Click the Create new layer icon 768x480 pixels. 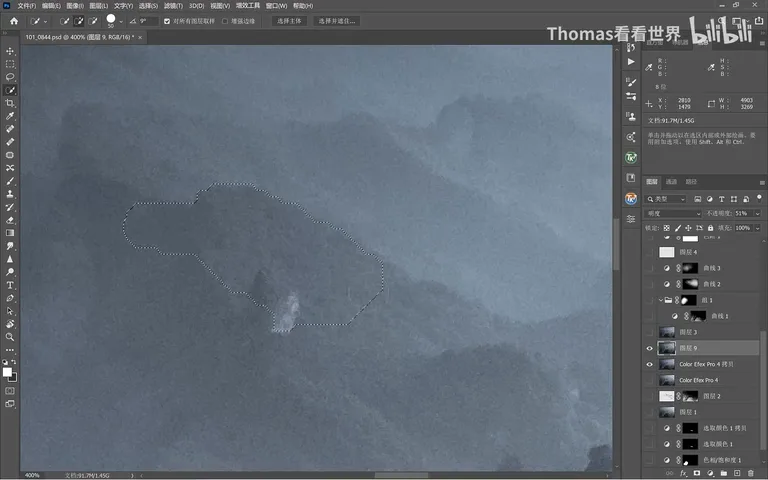coord(737,473)
